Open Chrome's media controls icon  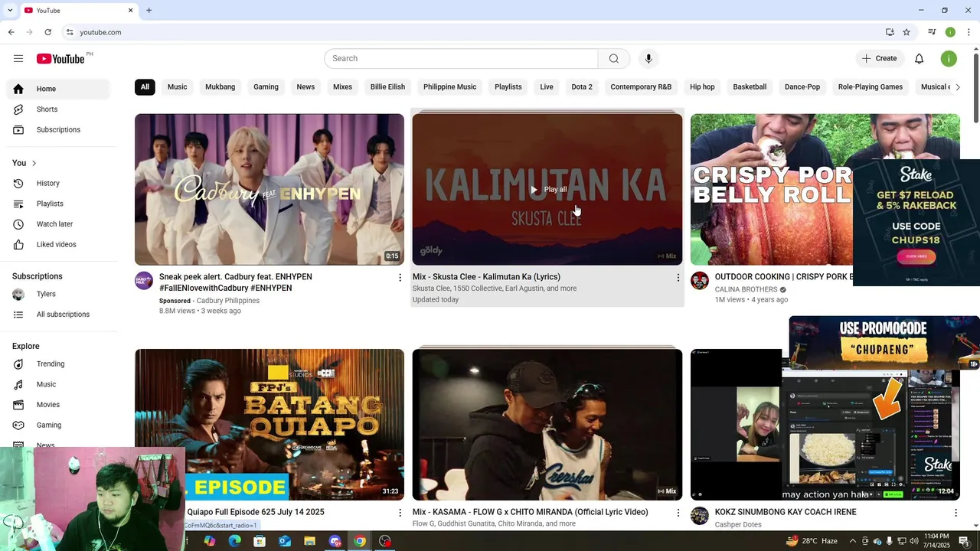pyautogui.click(x=932, y=32)
